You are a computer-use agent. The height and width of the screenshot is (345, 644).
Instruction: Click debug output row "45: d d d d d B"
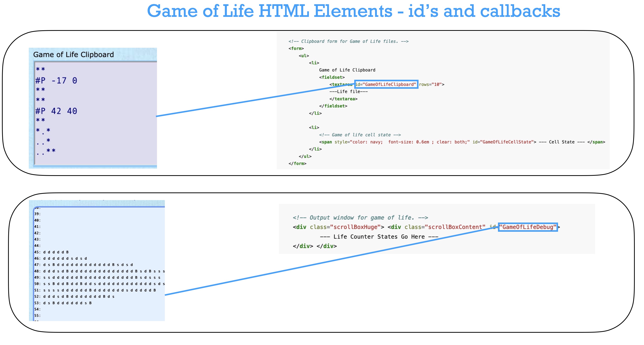tap(51, 252)
